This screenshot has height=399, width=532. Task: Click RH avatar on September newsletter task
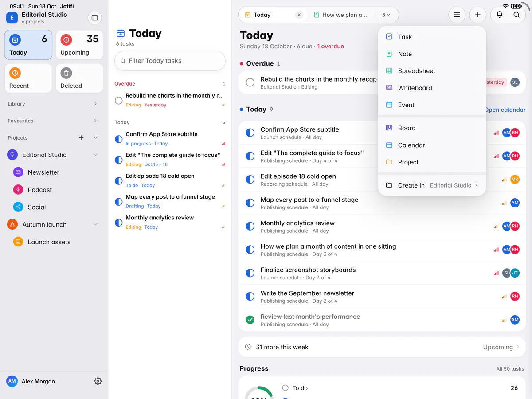[x=515, y=297]
